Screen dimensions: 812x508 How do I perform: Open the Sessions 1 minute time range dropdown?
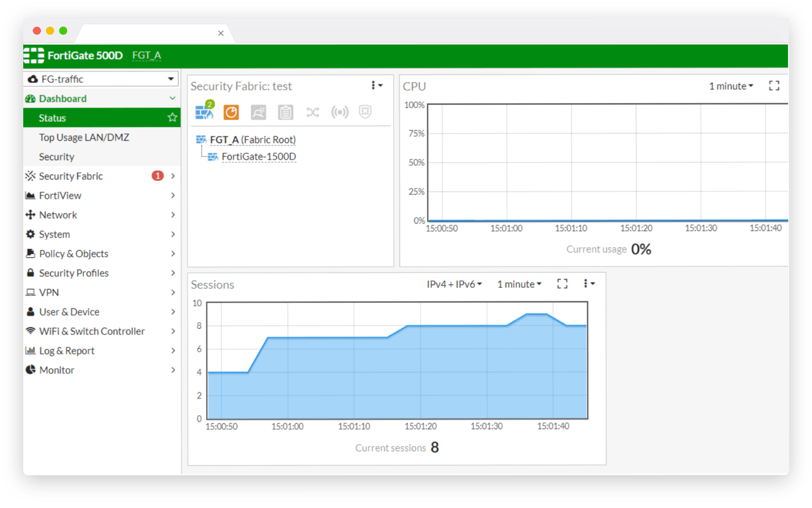tap(519, 284)
